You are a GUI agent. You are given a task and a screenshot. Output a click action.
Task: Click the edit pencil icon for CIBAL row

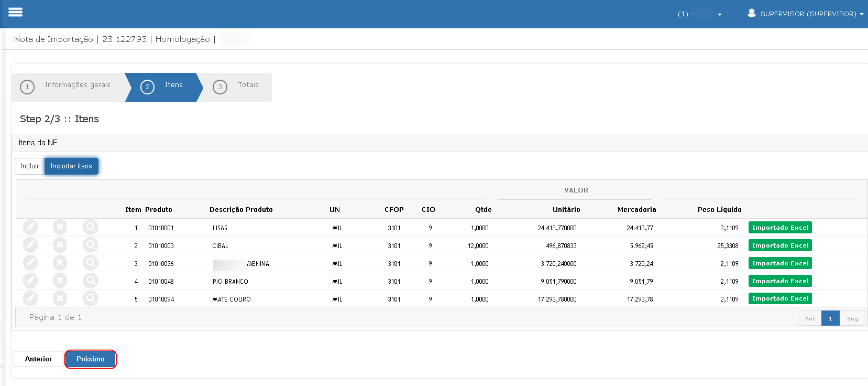[x=30, y=245]
